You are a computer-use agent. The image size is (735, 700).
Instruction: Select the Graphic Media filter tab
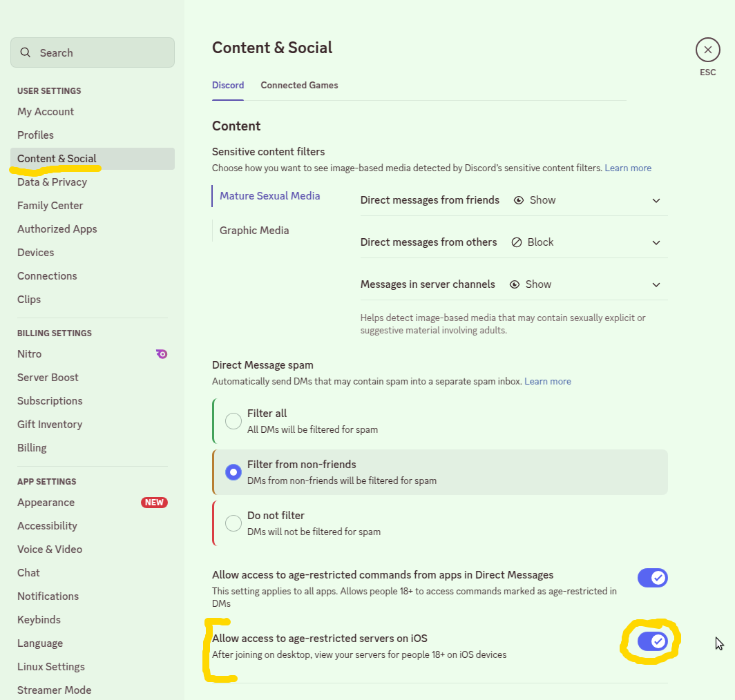tap(254, 231)
